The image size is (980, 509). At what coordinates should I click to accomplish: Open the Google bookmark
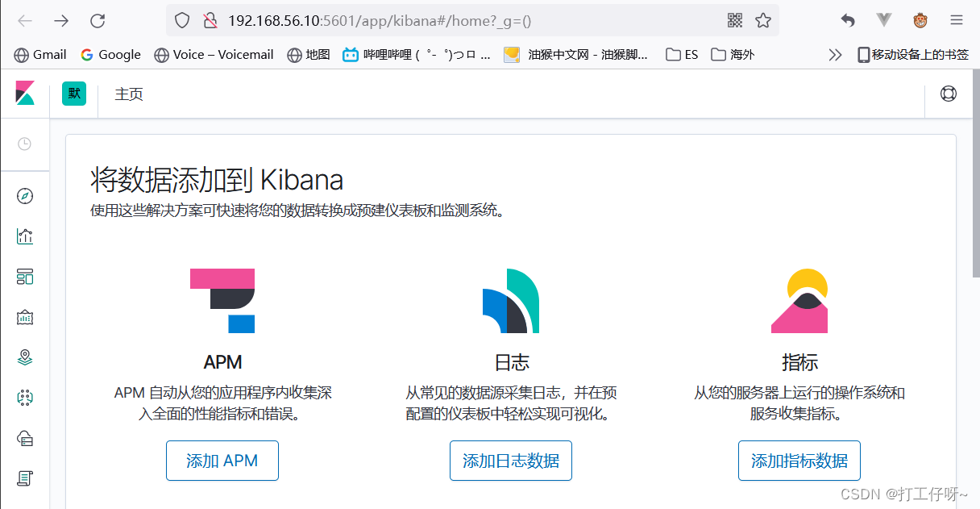click(x=110, y=55)
